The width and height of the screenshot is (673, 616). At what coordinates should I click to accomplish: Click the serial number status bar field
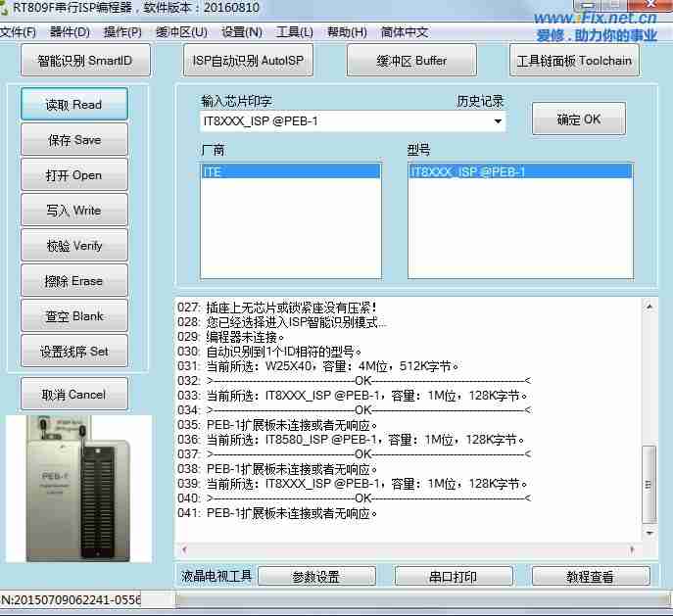71,599
